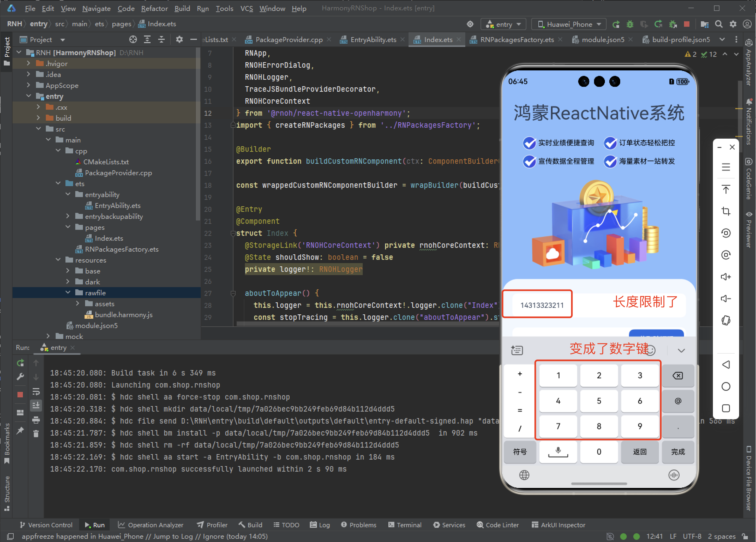Click the Rerun entry icon in Run panel
Screen dimensions: 756x542
(20, 363)
